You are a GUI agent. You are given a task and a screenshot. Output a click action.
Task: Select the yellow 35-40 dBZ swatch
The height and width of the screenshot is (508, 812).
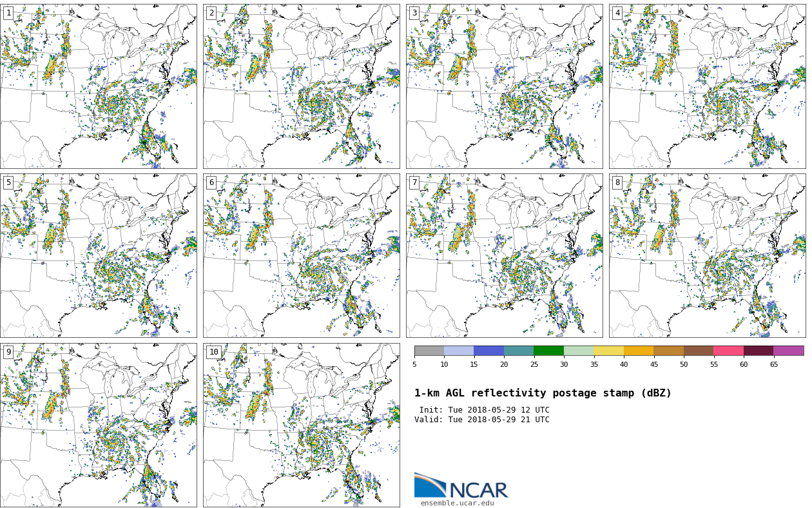pyautogui.click(x=609, y=351)
